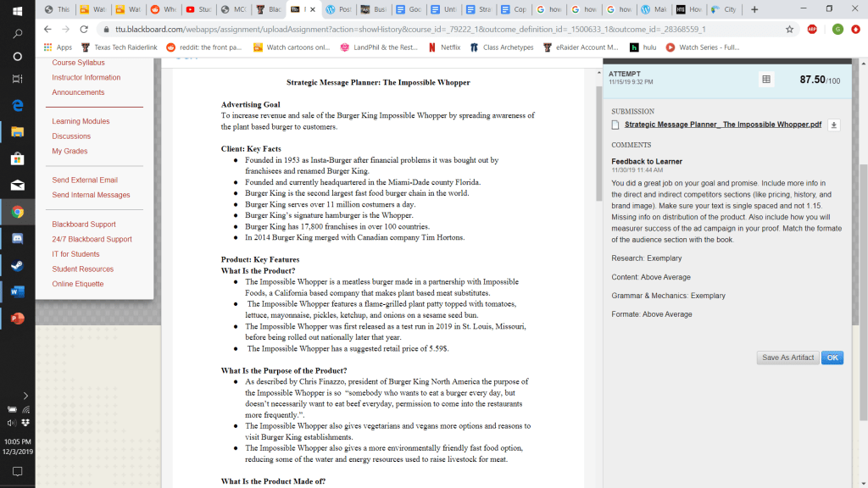Download the submitted Strategic Message Planner PDF
The width and height of the screenshot is (868, 488).
click(834, 125)
